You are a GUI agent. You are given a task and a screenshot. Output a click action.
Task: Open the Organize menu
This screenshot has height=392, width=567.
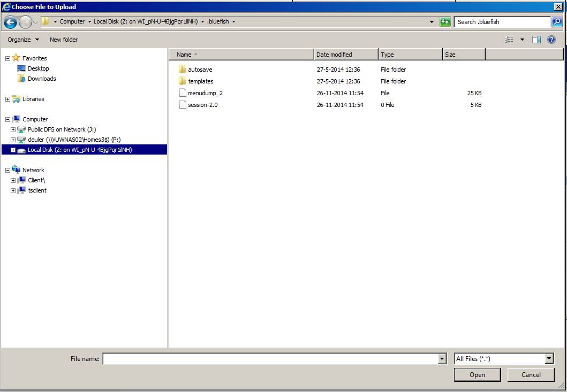(23, 40)
